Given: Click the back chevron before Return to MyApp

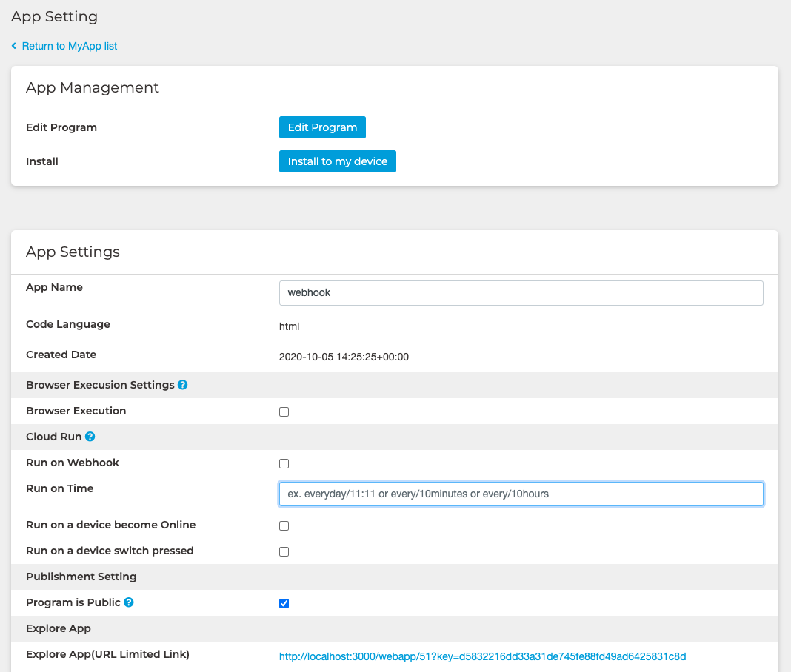Looking at the screenshot, I should click(14, 46).
